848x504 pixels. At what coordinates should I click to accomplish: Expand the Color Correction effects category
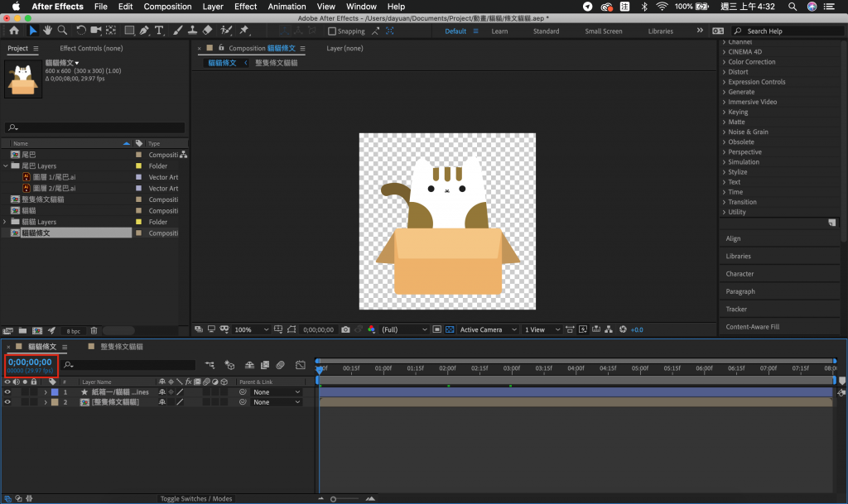(x=751, y=62)
